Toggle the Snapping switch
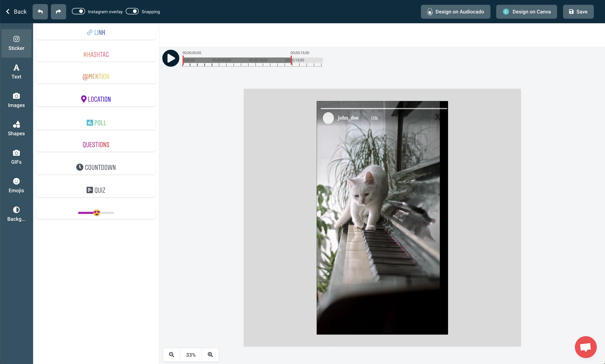This screenshot has height=364, width=605. click(x=132, y=11)
